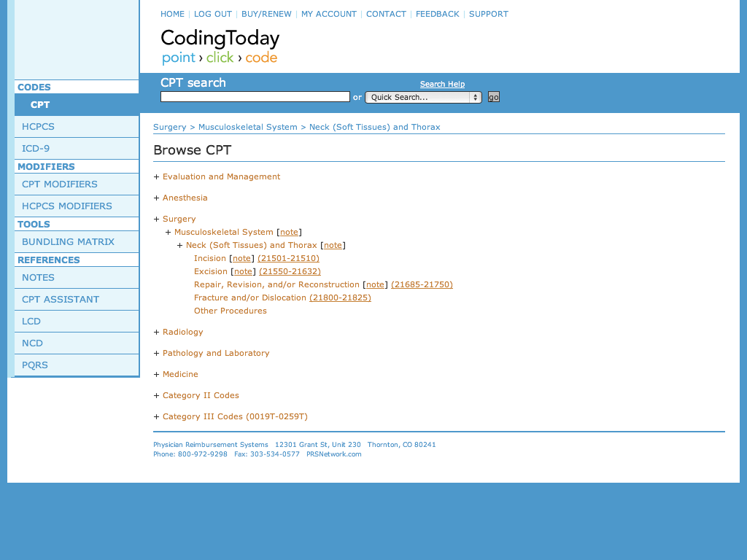Open the note beside Excision
Viewport: 747px width, 560px height.
point(243,271)
